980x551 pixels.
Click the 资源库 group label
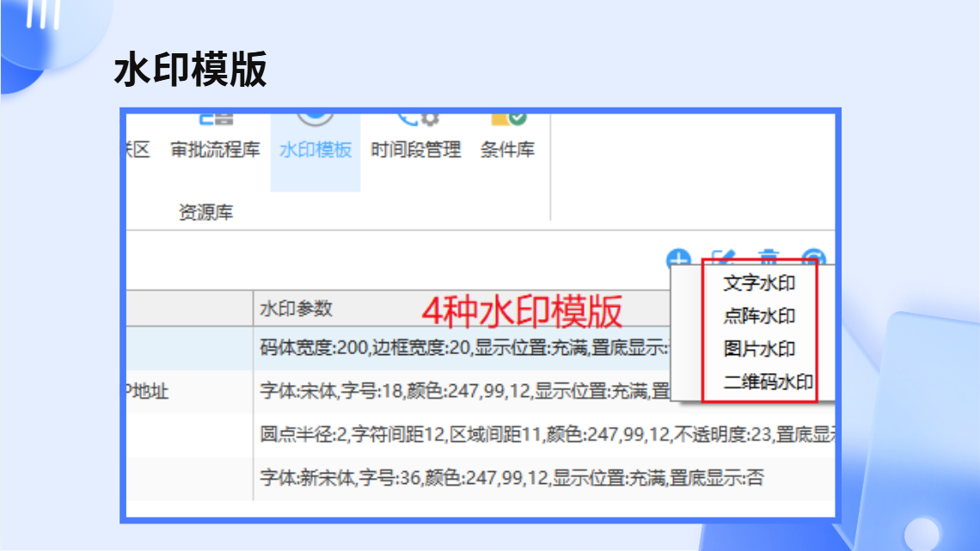(205, 212)
